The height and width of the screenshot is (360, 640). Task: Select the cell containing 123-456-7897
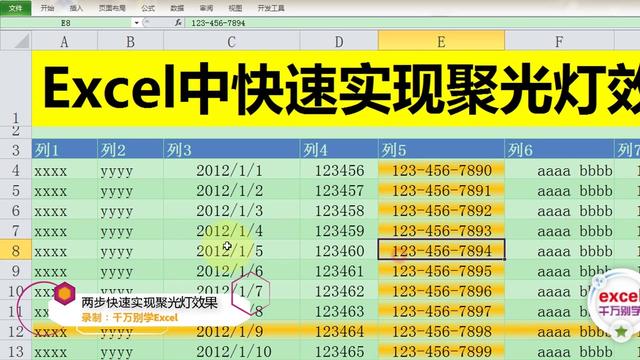click(441, 311)
